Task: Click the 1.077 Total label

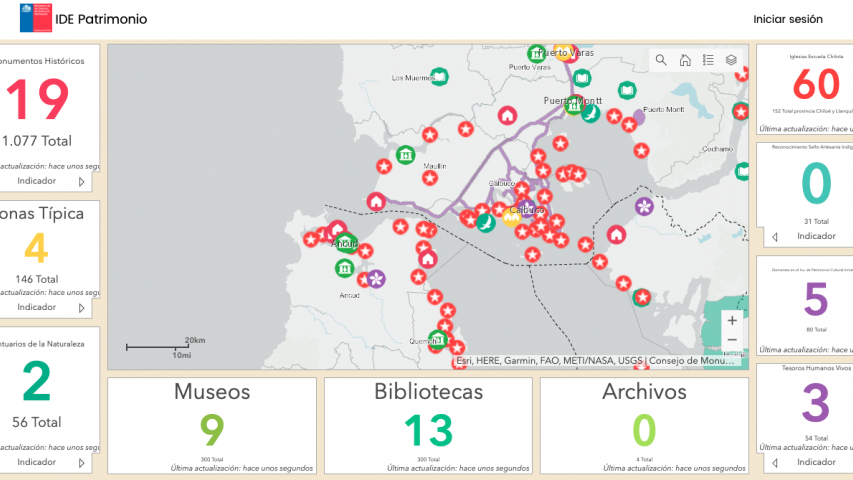Action: pos(36,141)
